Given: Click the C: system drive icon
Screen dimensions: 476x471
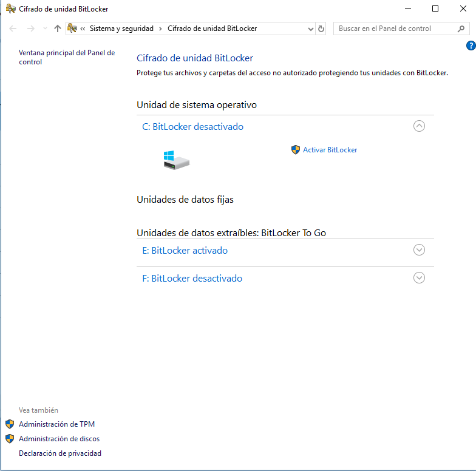Looking at the screenshot, I should pos(176,160).
